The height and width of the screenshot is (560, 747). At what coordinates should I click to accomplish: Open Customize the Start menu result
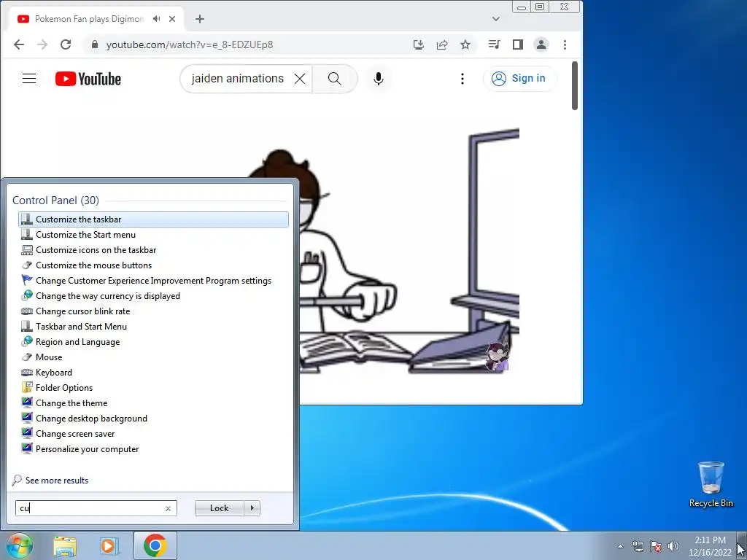[x=153, y=235]
